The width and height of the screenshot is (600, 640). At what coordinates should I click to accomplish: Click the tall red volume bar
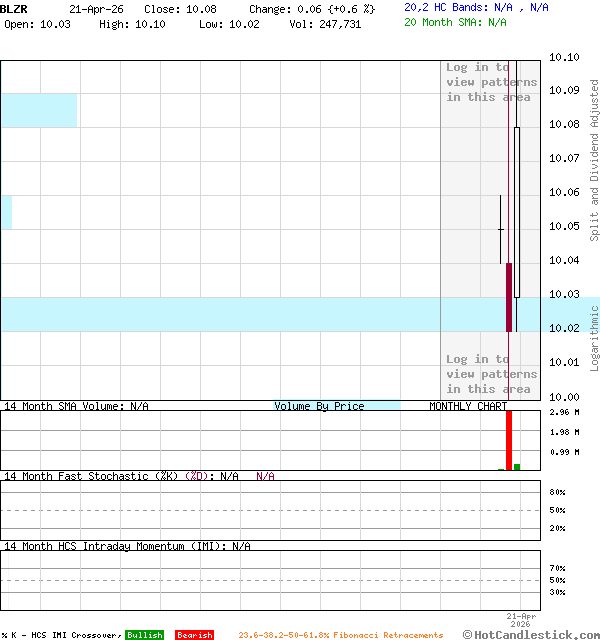pos(508,440)
